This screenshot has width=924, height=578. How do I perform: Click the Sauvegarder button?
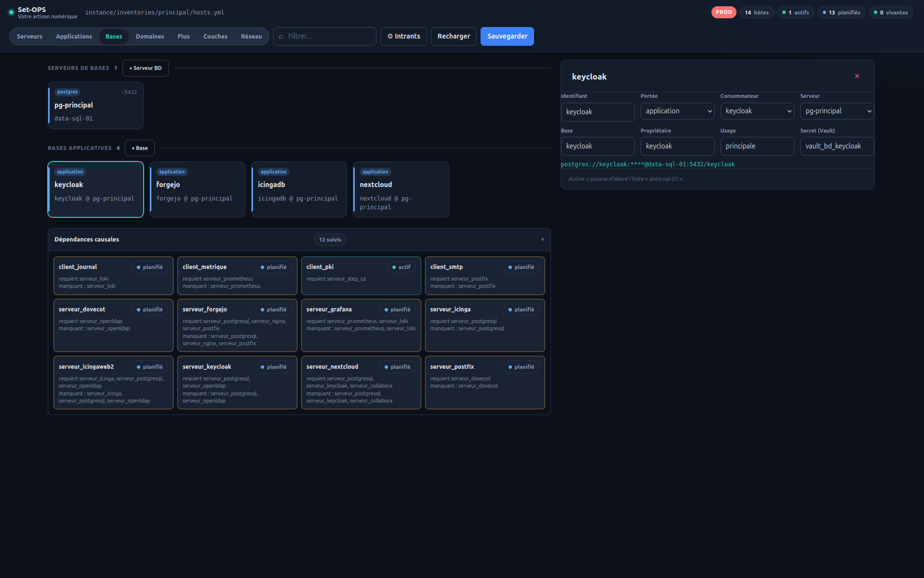pos(507,37)
